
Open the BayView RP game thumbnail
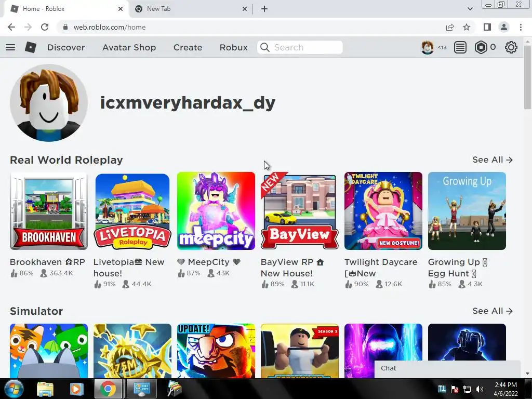300,211
